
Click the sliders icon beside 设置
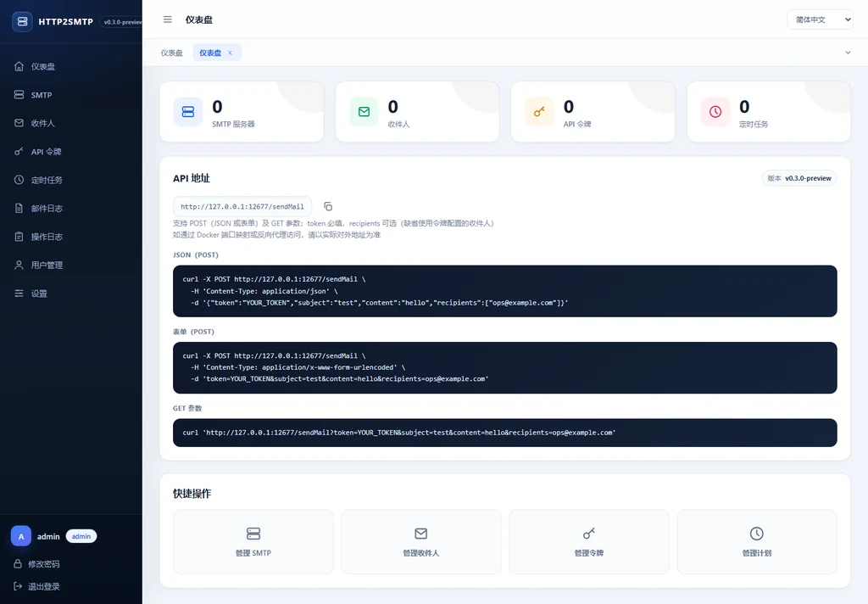pyautogui.click(x=19, y=294)
